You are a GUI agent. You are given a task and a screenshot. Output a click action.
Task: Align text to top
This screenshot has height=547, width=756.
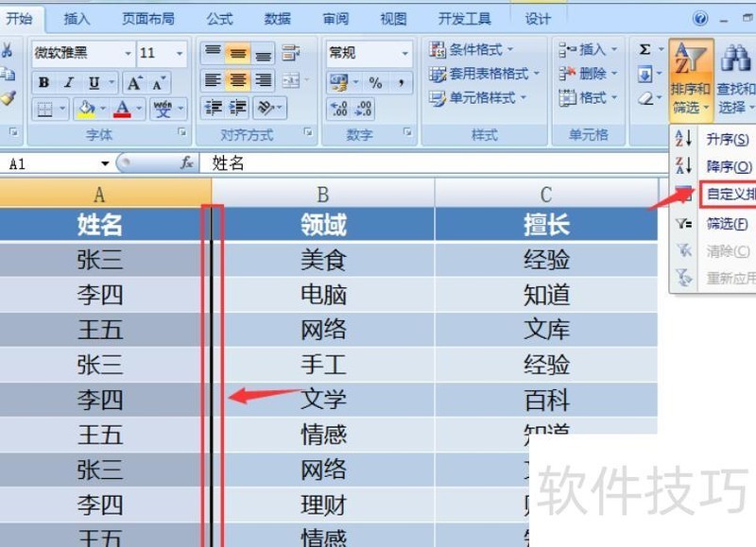(x=213, y=53)
